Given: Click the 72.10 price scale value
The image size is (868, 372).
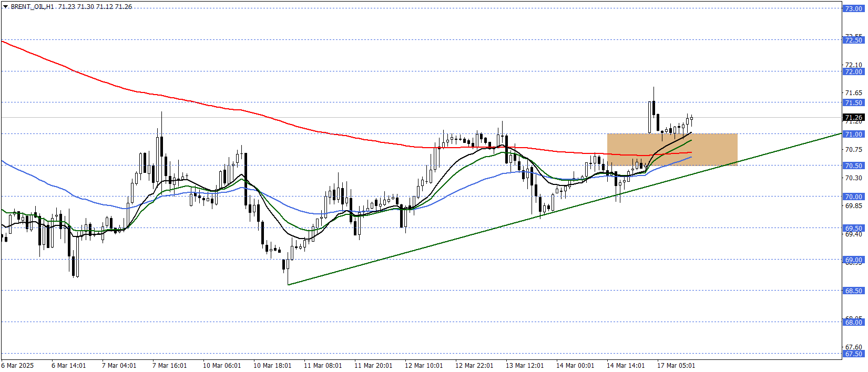Looking at the screenshot, I should click(x=853, y=65).
